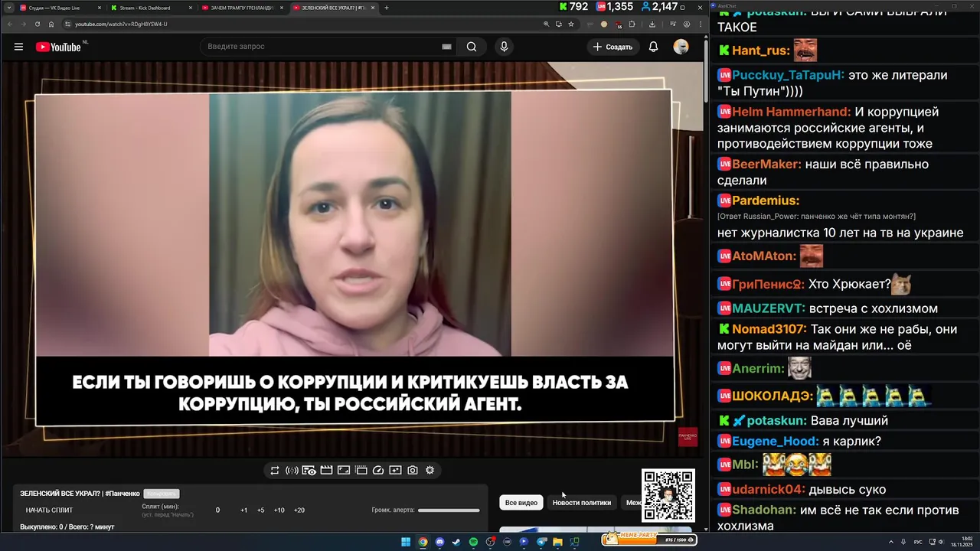Bookmark the page with the star icon

point(571,24)
